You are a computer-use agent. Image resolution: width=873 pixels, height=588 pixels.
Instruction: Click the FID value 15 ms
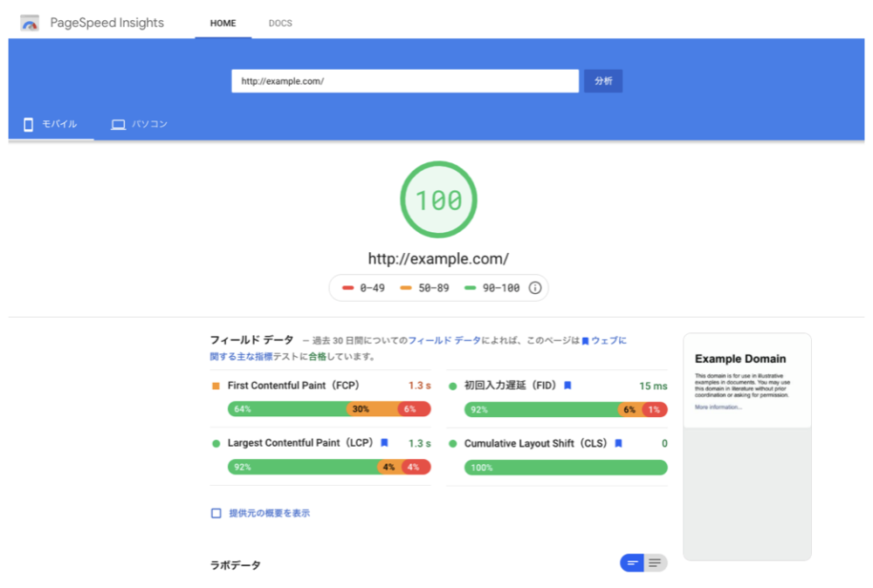(x=653, y=386)
